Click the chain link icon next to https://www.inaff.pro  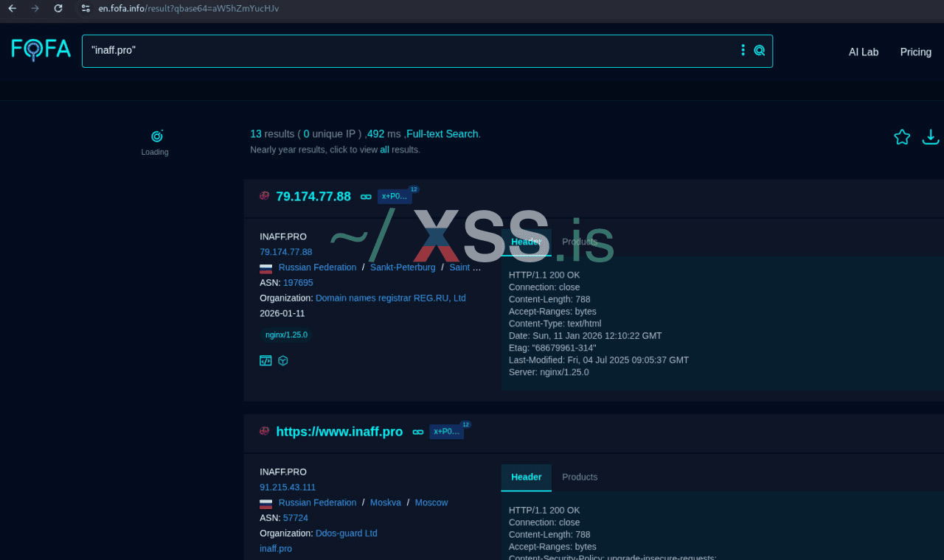pyautogui.click(x=418, y=432)
